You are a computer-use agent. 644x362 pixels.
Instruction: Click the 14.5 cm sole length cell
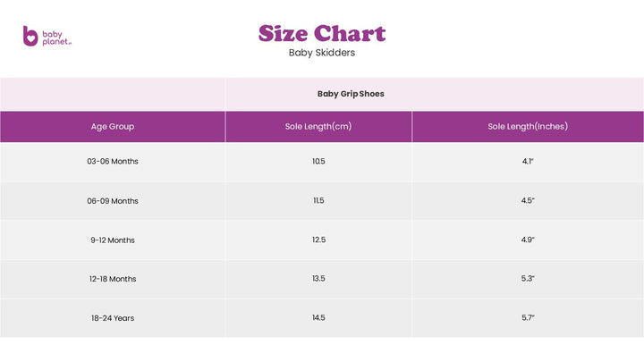point(318,318)
